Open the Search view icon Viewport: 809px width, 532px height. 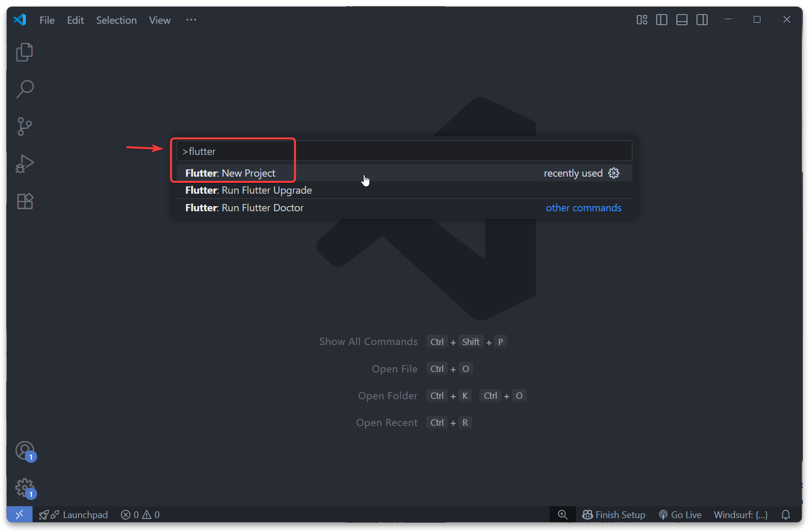point(24,89)
